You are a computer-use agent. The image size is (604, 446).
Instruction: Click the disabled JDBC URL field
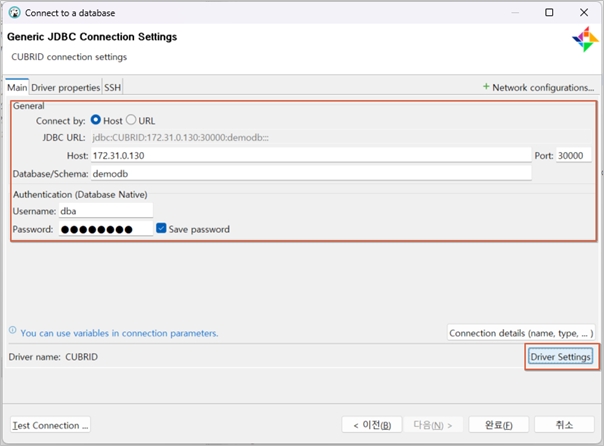tap(341, 137)
